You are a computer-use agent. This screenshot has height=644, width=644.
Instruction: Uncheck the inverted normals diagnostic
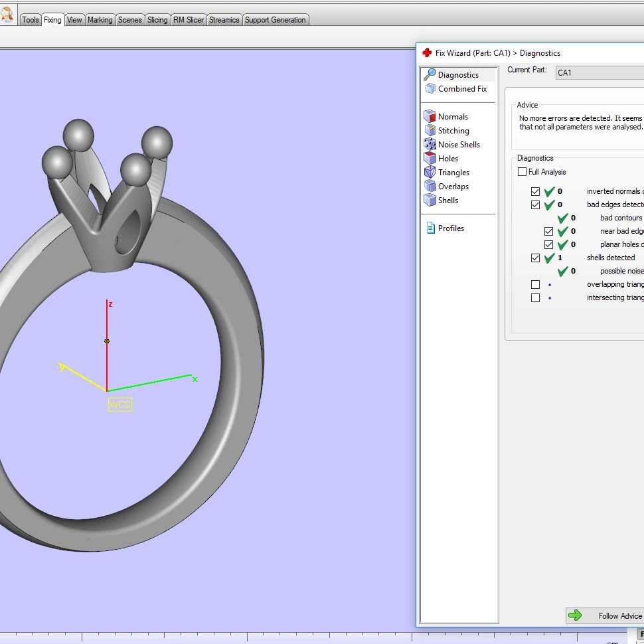(x=535, y=191)
